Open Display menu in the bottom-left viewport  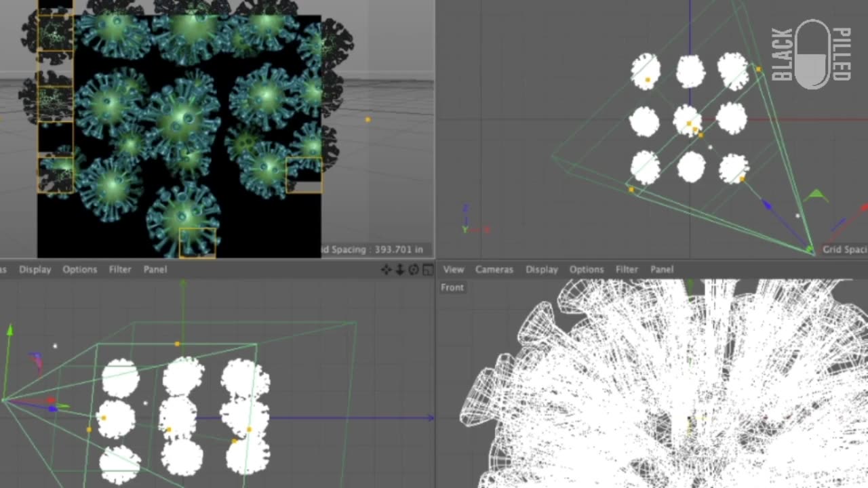click(x=35, y=269)
